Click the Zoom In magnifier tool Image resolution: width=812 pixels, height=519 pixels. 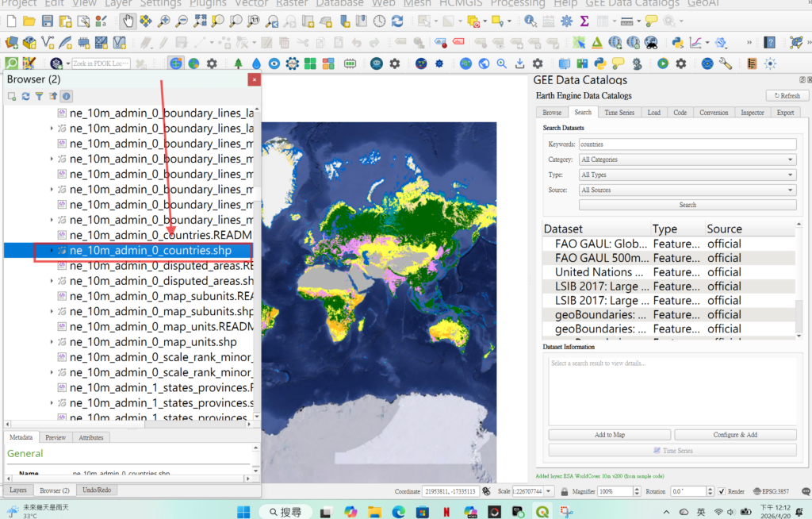click(164, 21)
